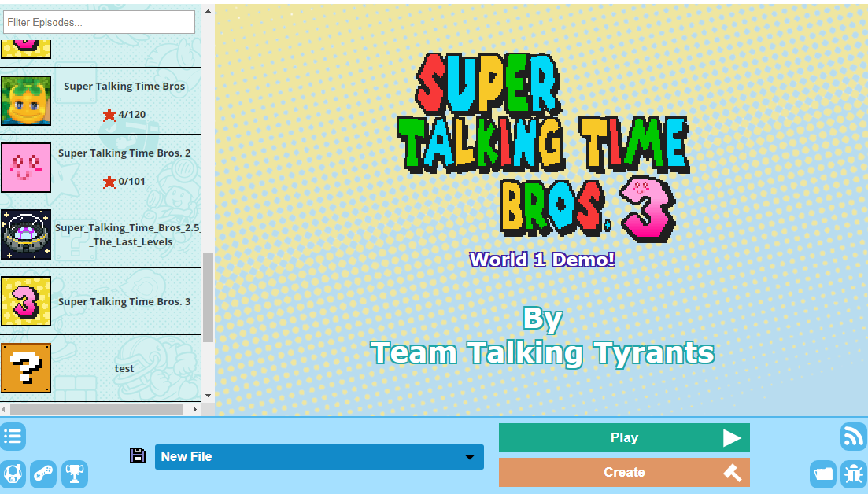868x494 pixels.
Task: Focus the Filter Episodes search field
Action: tap(99, 22)
